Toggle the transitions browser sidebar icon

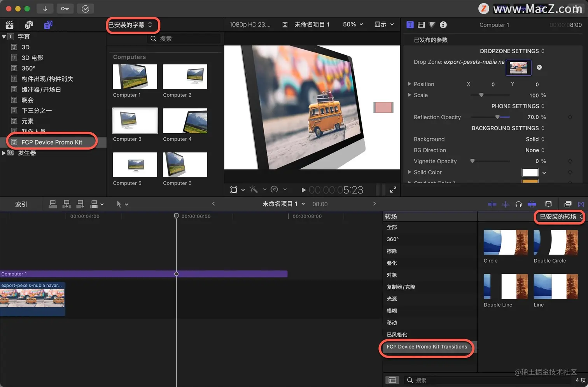click(x=392, y=380)
